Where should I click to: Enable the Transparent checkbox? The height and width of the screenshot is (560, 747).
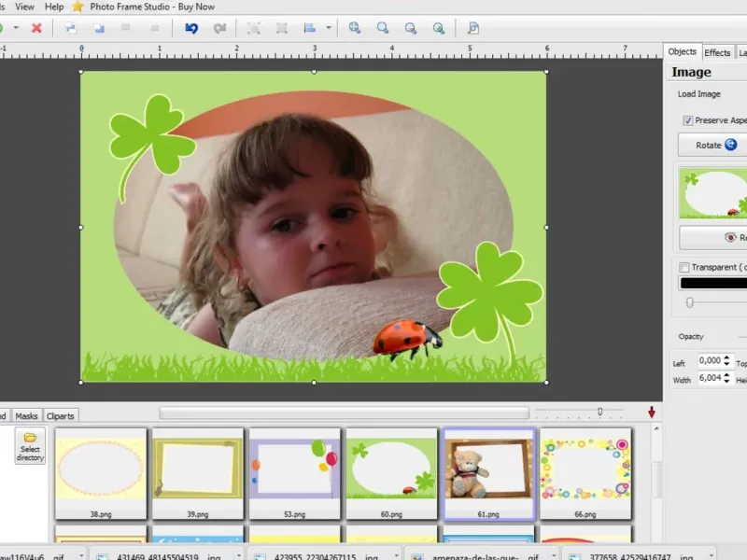tap(684, 267)
